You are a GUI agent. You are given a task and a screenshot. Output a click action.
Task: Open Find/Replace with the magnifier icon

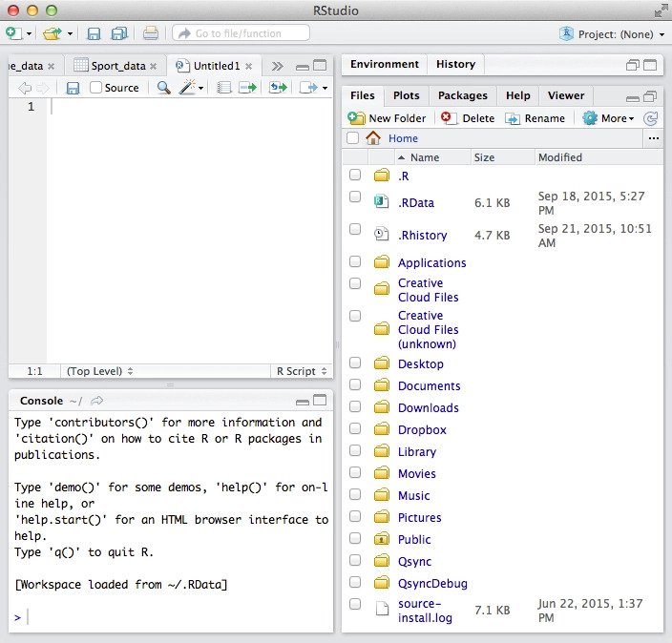[x=164, y=88]
